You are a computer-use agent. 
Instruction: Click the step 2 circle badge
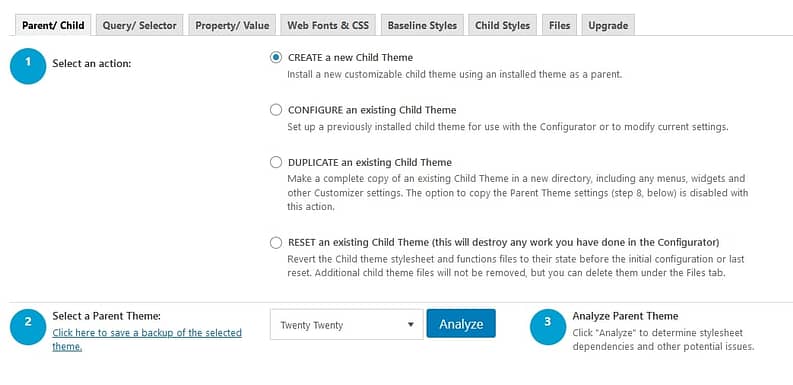pos(28,327)
